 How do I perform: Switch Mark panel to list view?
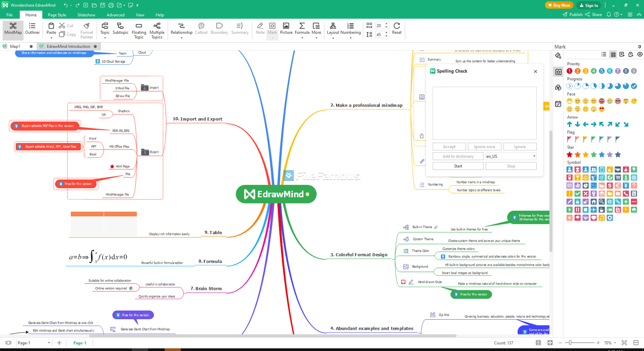tap(604, 54)
